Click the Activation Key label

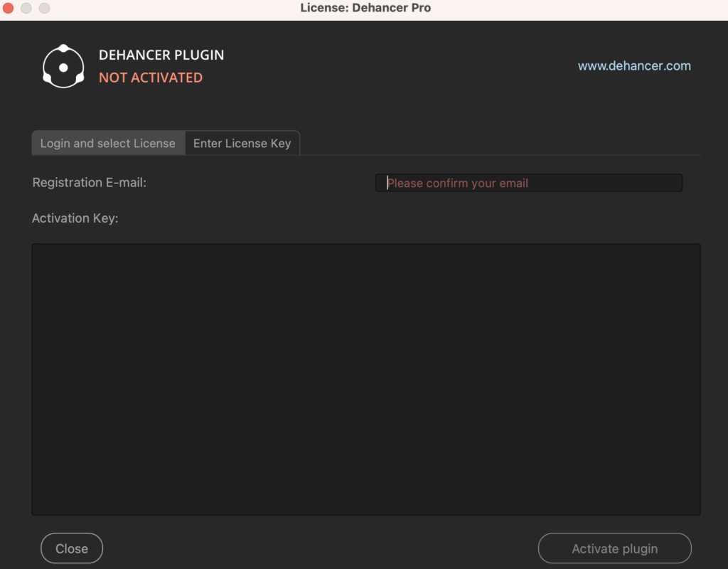(x=75, y=218)
